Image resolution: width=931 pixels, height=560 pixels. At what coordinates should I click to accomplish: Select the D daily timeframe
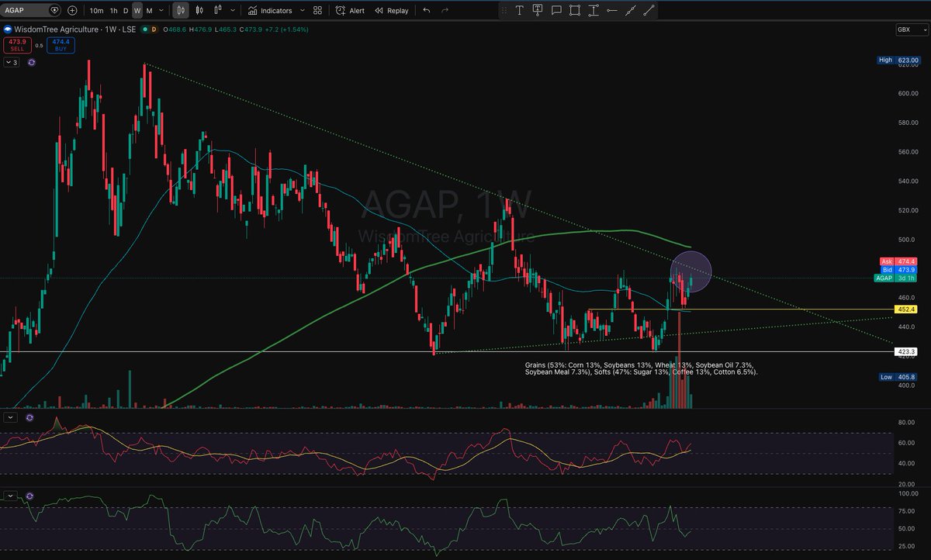click(x=126, y=11)
